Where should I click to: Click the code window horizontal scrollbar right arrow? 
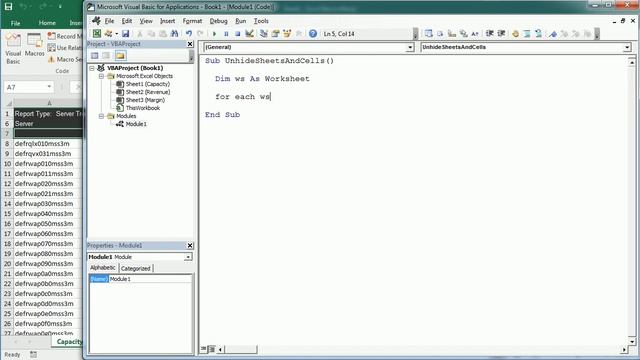[624, 350]
